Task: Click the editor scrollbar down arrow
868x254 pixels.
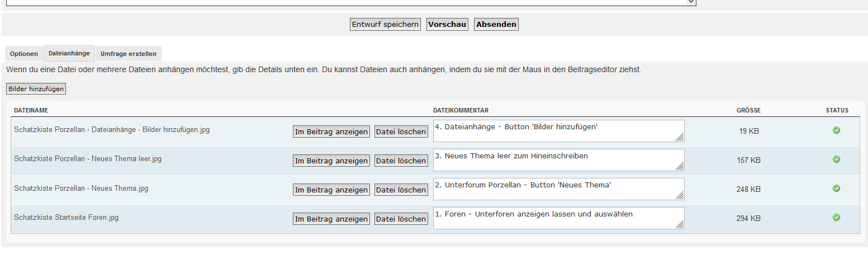Action: [691, 2]
